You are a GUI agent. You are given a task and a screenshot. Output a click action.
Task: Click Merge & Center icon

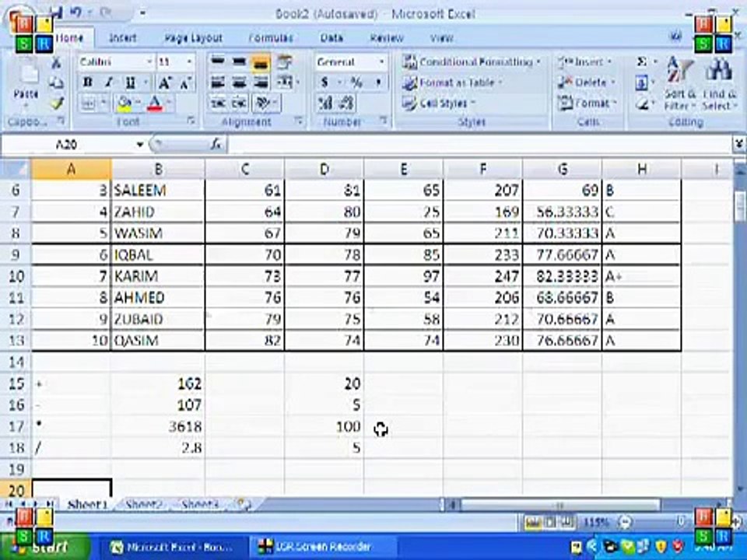[x=285, y=82]
